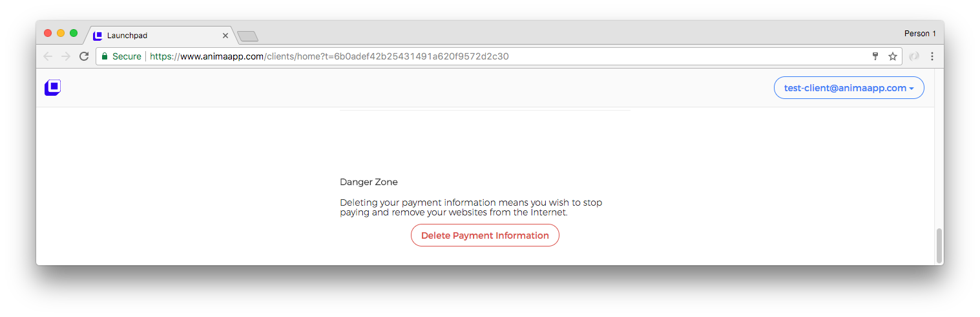Click the green maximize window button
980x317 pixels.
pos(74,33)
